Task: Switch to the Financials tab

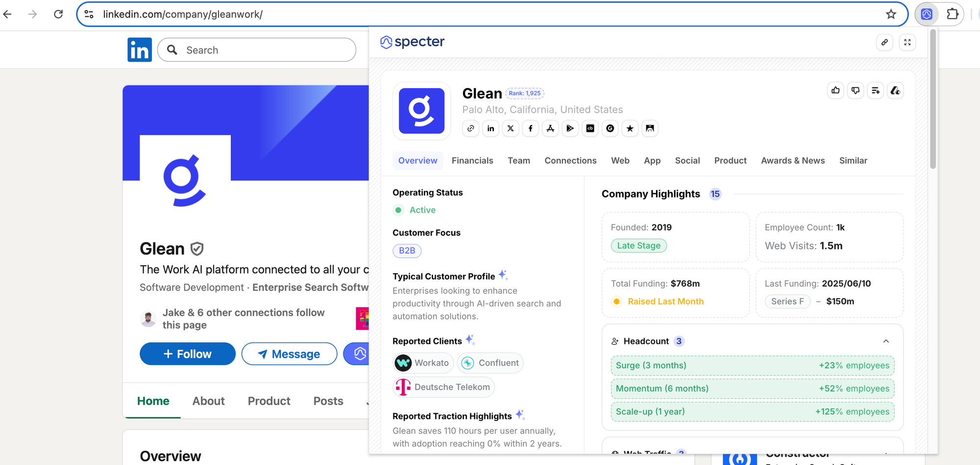Action: tap(472, 161)
